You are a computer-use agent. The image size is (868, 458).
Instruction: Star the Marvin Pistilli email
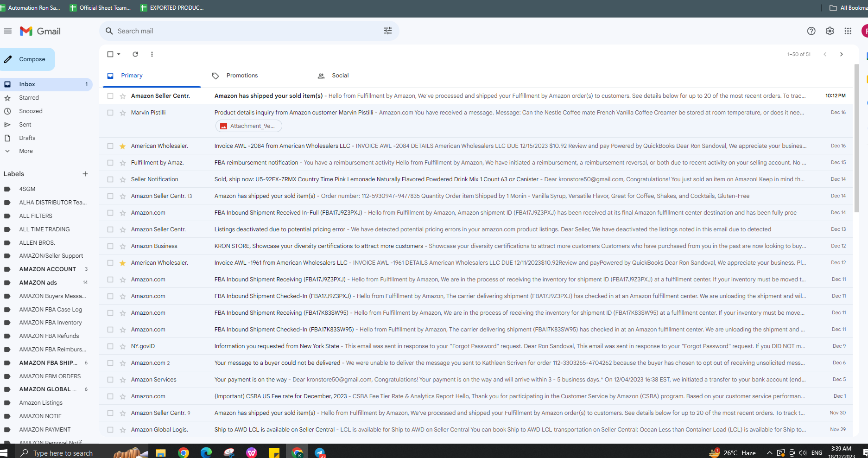(x=123, y=113)
